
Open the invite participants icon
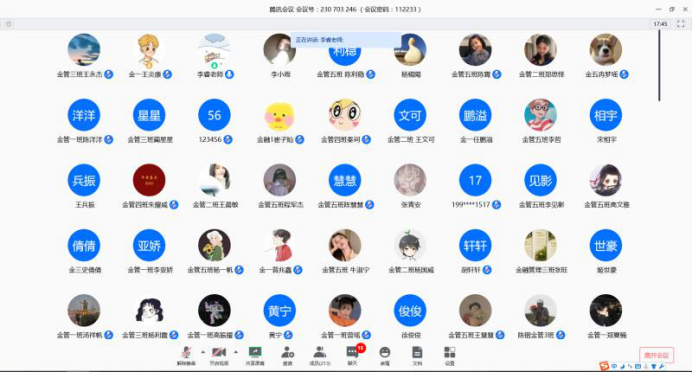tap(287, 356)
